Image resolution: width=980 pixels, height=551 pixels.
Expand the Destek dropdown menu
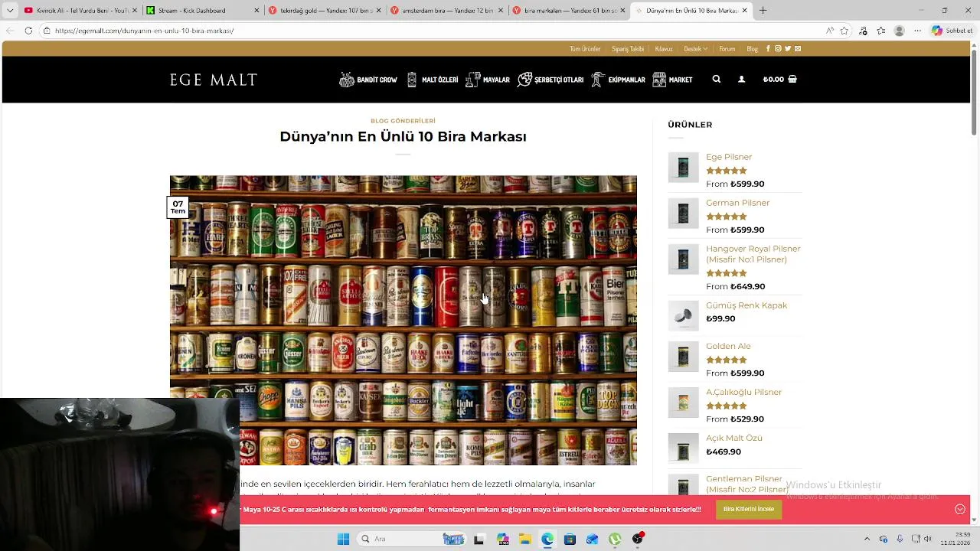click(695, 48)
